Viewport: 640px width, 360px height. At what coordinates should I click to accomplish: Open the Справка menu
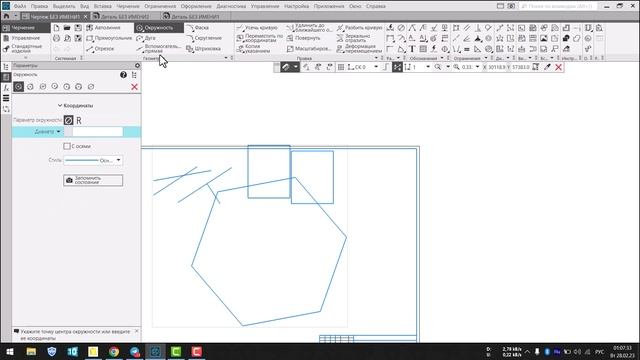point(376,6)
